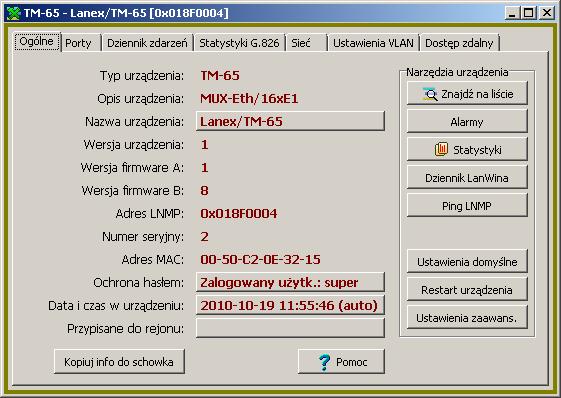This screenshot has height=398, width=561.
Task: Click the Nazwa urządzenia field Lanex/TM-65
Action: coord(290,121)
